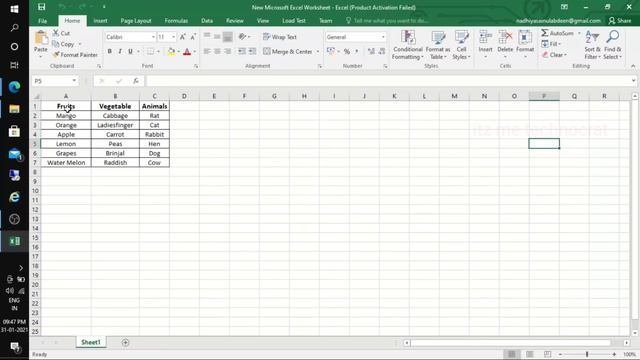Viewport: 640px width, 360px height.
Task: Toggle Underline formatting
Action: tap(130, 51)
